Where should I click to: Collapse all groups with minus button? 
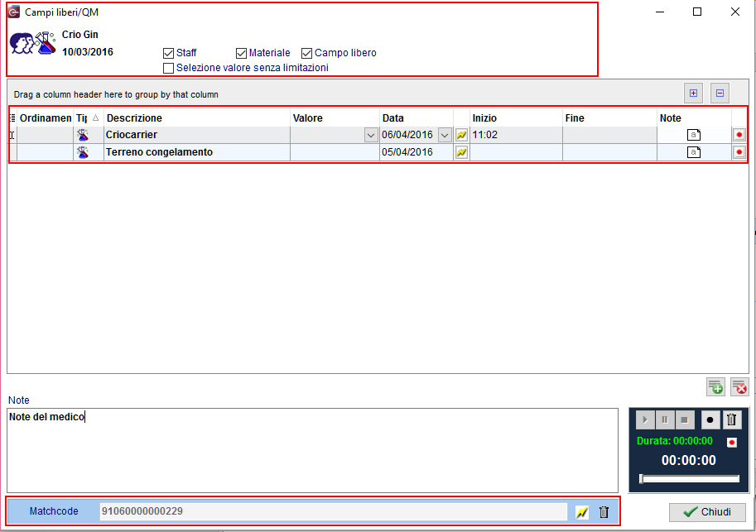point(720,93)
